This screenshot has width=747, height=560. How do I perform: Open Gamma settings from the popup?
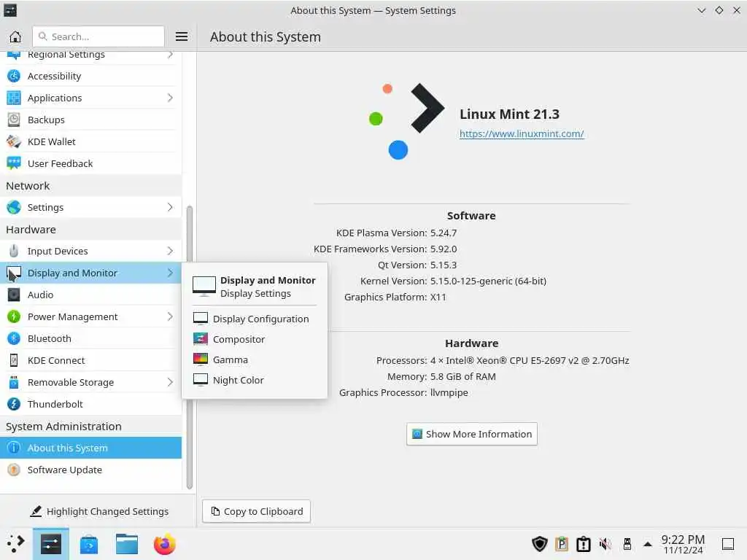pos(255,359)
